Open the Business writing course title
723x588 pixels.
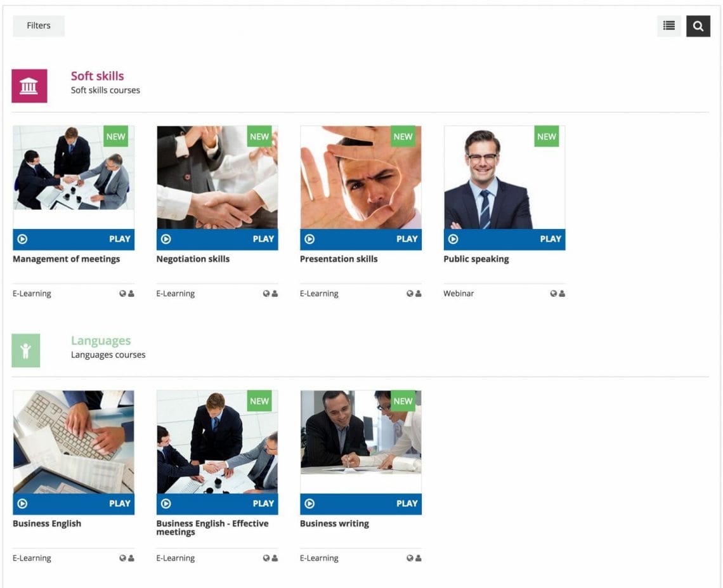click(x=334, y=523)
